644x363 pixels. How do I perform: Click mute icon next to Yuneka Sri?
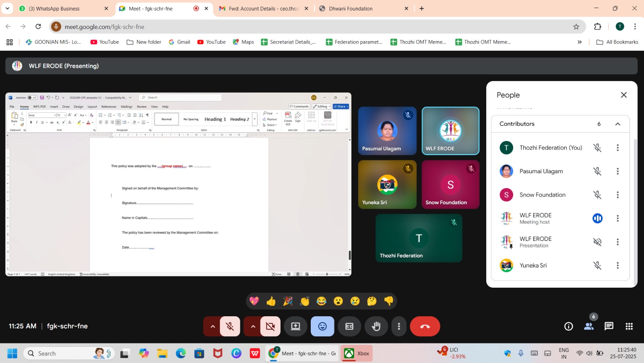tap(597, 266)
